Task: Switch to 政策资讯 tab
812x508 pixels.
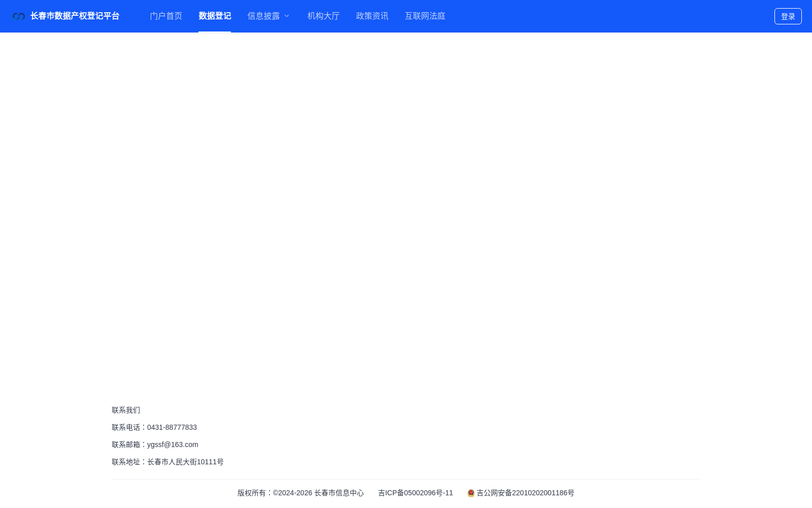Action: [372, 16]
